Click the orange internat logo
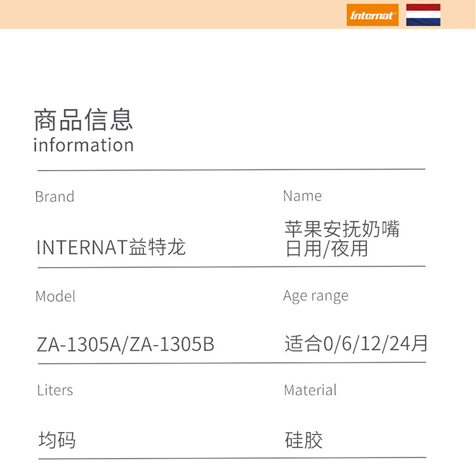The width and height of the screenshot is (476, 472). [372, 15]
